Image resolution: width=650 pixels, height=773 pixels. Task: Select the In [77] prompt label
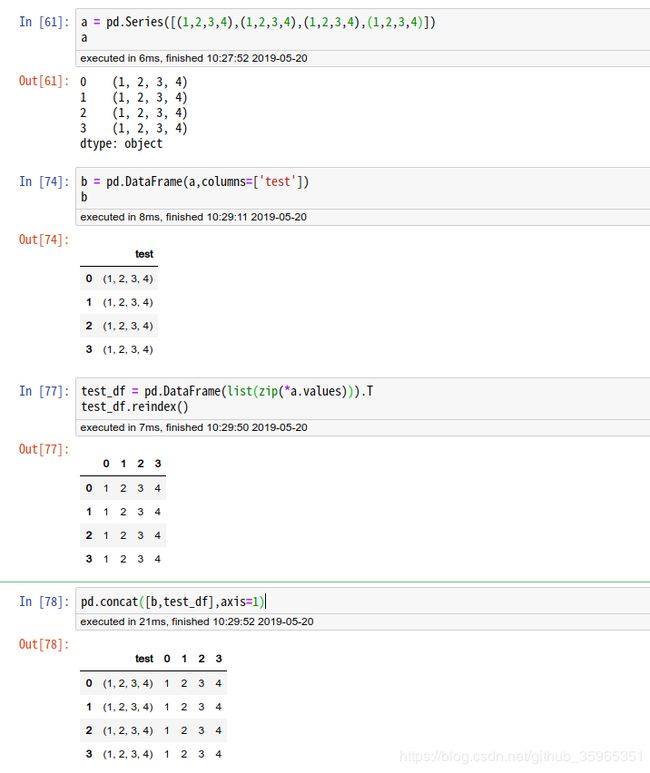44,391
